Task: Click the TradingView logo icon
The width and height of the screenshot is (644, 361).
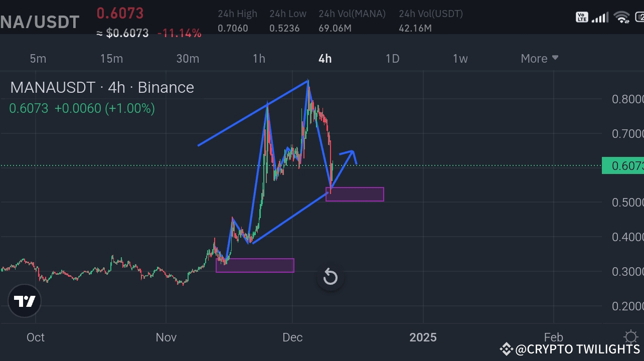Action: 24,301
